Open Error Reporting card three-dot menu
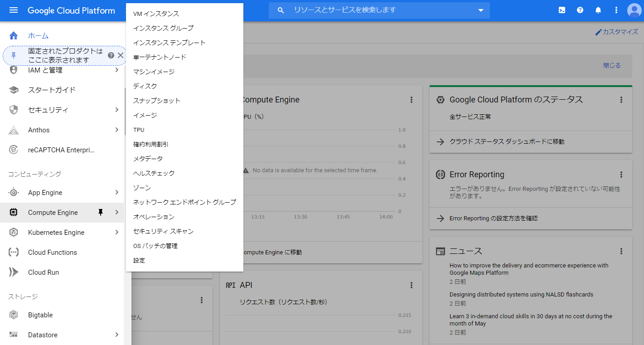This screenshot has height=345, width=644. pyautogui.click(x=621, y=175)
